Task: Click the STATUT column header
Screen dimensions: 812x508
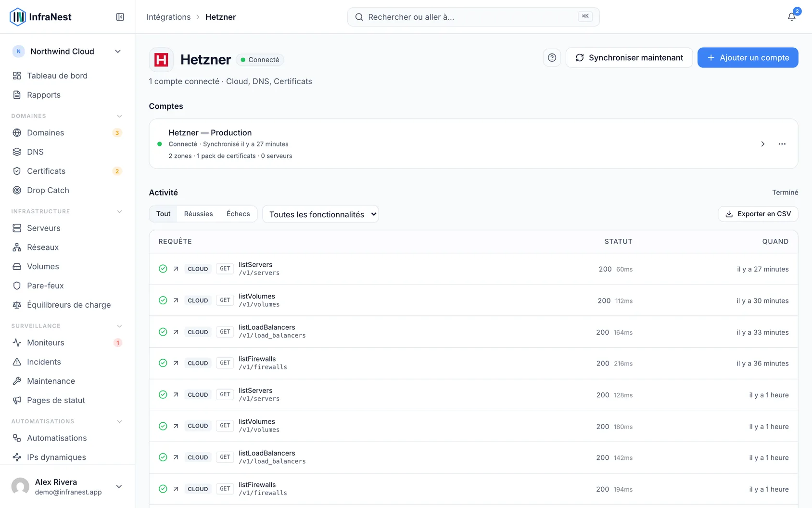Action: tap(618, 242)
